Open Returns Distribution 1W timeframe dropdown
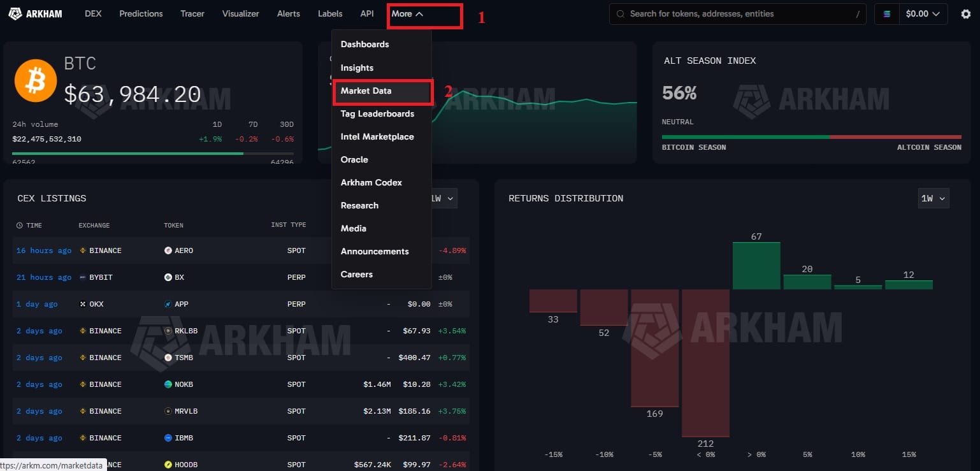This screenshot has width=980, height=471. click(x=933, y=198)
